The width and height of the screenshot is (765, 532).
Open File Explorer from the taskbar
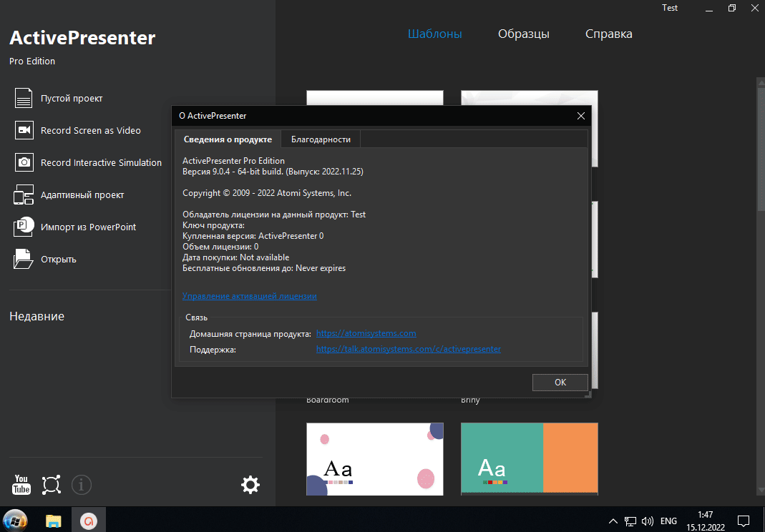pyautogui.click(x=53, y=521)
